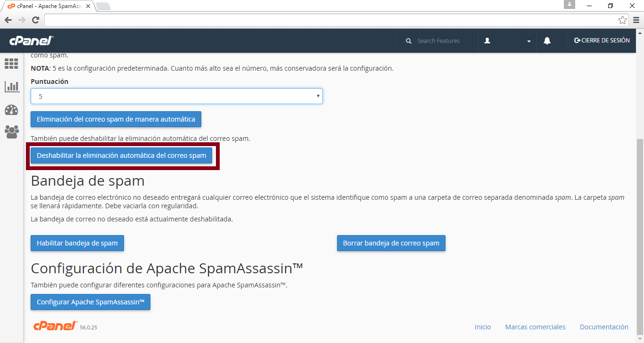Expand the Puntuación score dropdown
Image resolution: width=644 pixels, height=343 pixels.
click(177, 96)
